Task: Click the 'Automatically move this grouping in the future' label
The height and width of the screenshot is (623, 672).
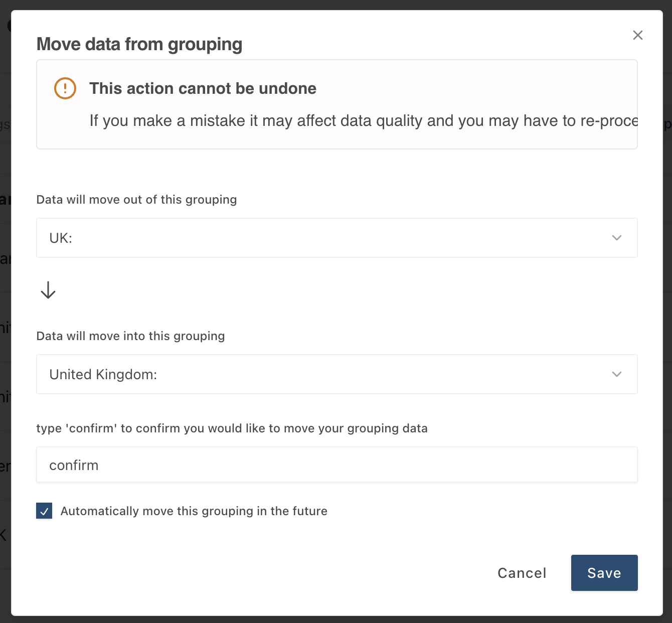Action: coord(194,511)
